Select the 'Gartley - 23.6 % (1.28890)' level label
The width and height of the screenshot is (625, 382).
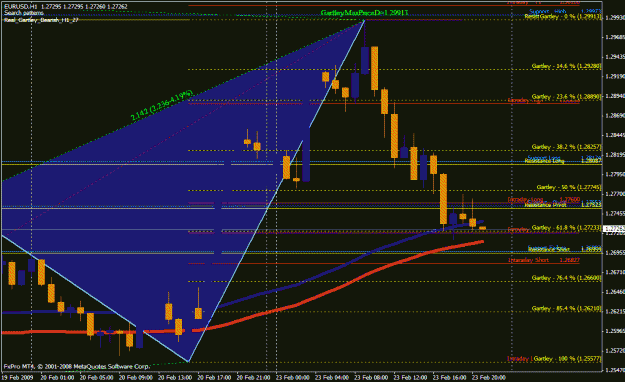point(566,96)
